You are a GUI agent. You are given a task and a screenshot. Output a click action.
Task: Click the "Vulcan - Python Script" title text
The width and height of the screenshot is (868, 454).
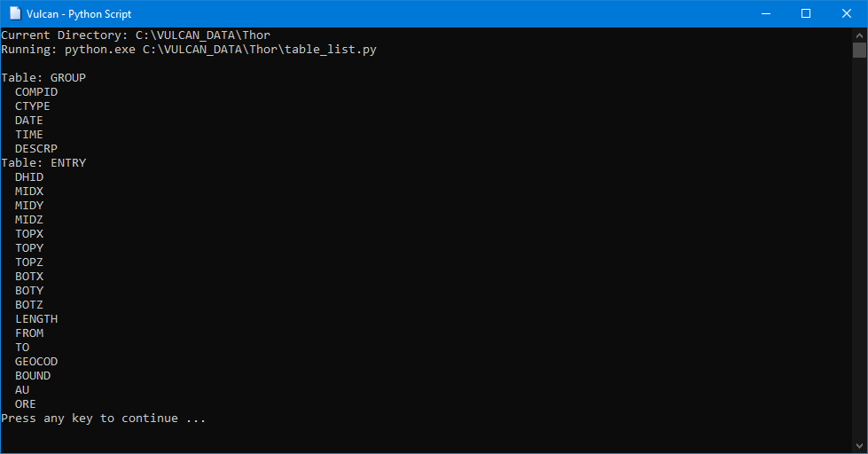pyautogui.click(x=81, y=13)
